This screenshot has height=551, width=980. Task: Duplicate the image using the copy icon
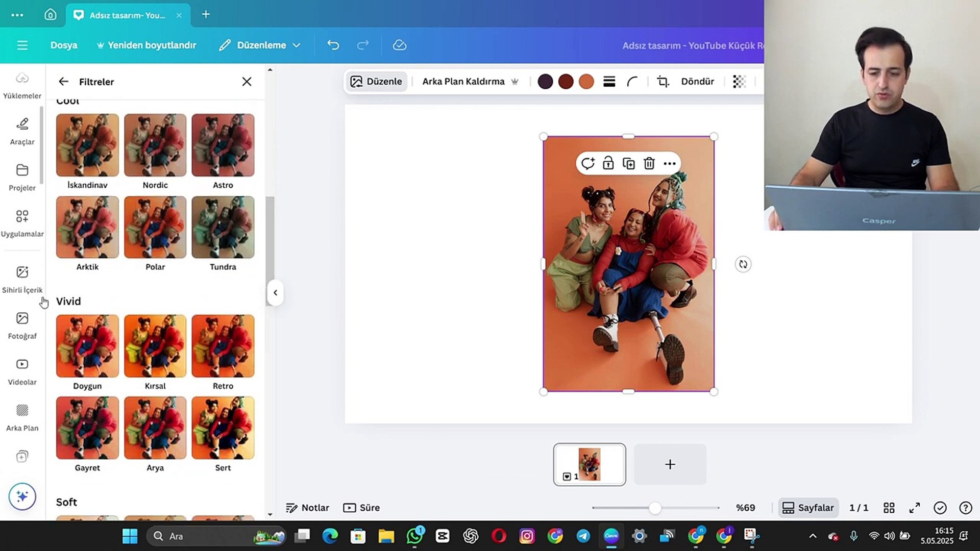point(628,164)
